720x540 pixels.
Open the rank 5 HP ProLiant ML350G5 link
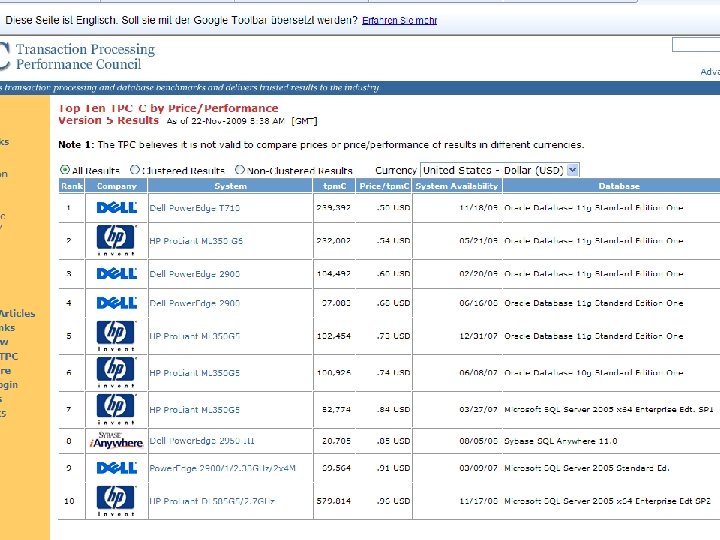[x=195, y=336]
